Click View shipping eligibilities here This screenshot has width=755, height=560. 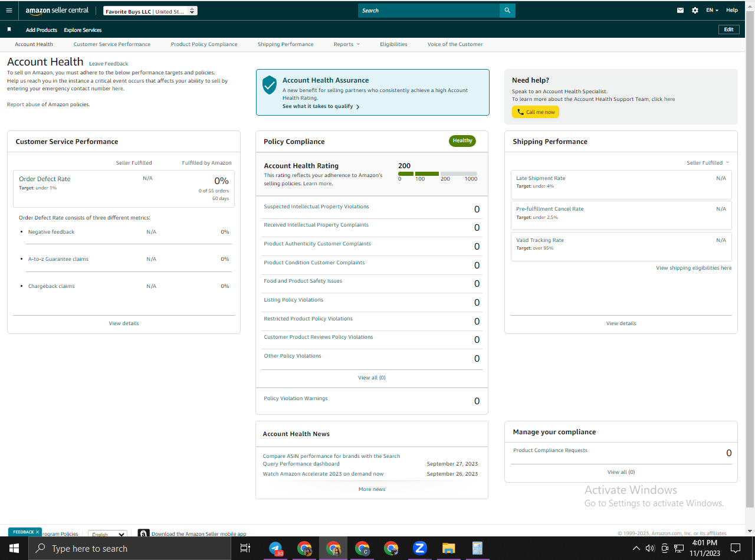(x=694, y=268)
